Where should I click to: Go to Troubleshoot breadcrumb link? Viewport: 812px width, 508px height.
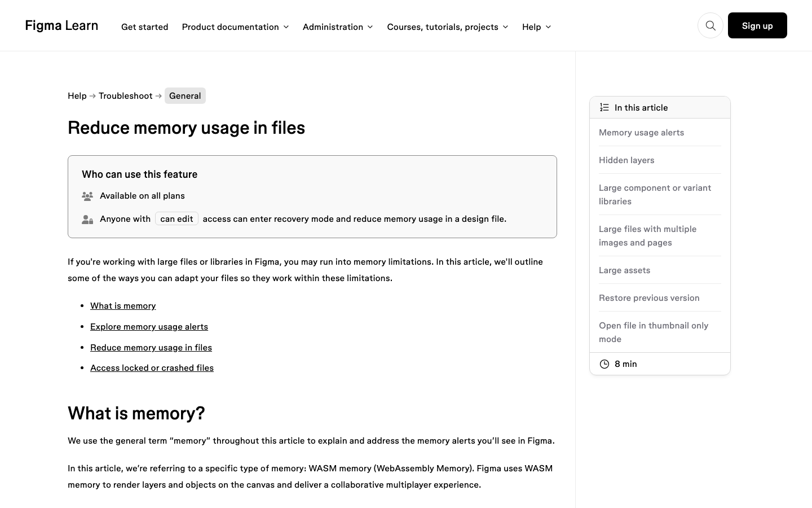coord(126,96)
